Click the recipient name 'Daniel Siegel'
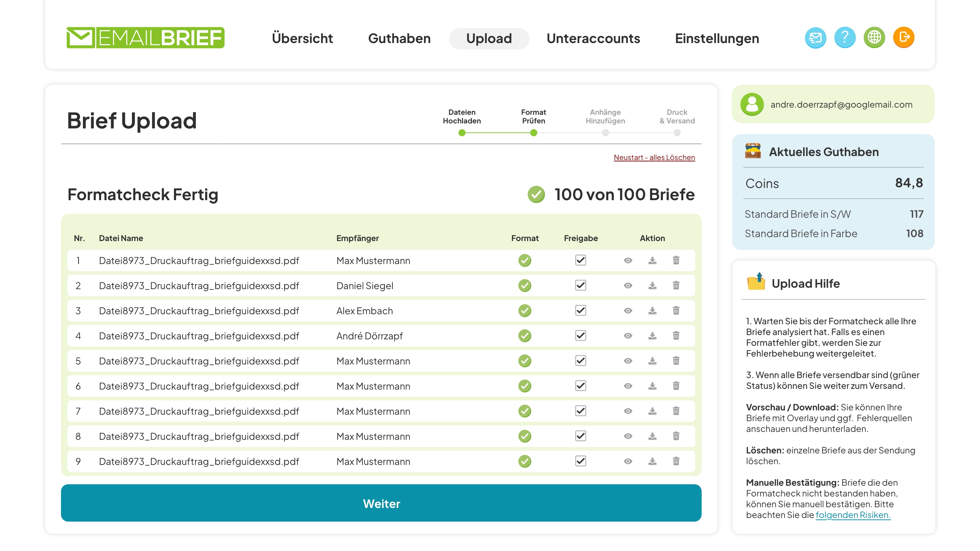The image size is (980, 551). click(x=364, y=286)
